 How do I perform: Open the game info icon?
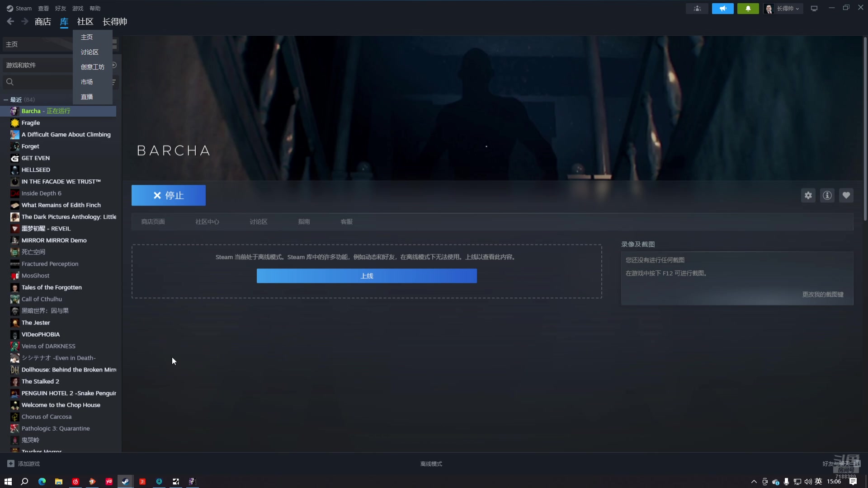[x=827, y=195]
